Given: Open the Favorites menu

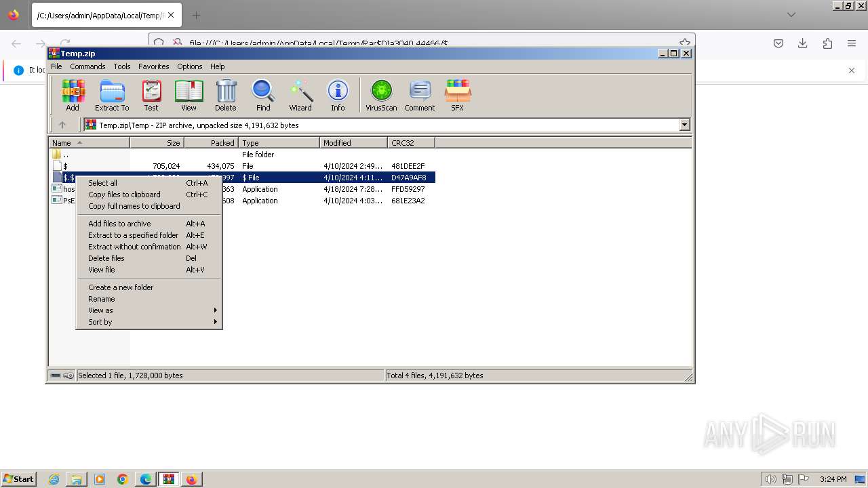Looking at the screenshot, I should pos(154,66).
